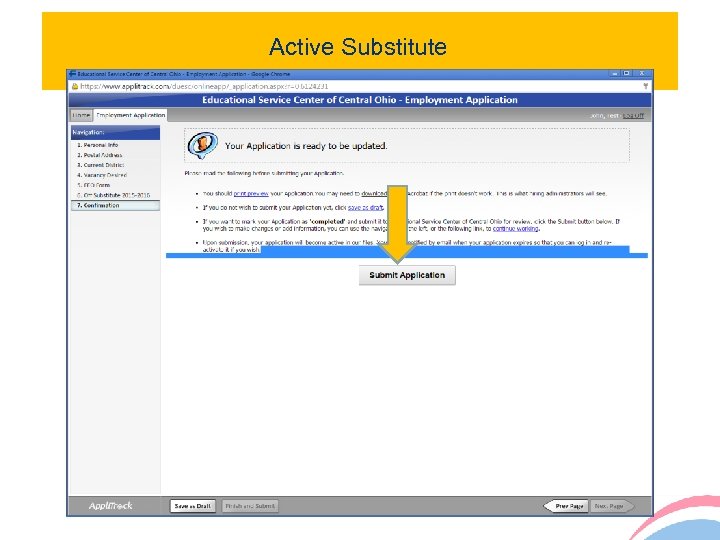The height and width of the screenshot is (540, 720).
Task: Click the Employment Application blue header title
Action: [360, 100]
